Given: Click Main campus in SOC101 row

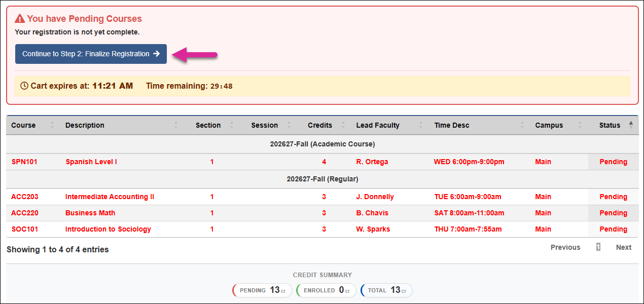Looking at the screenshot, I should pyautogui.click(x=543, y=229).
